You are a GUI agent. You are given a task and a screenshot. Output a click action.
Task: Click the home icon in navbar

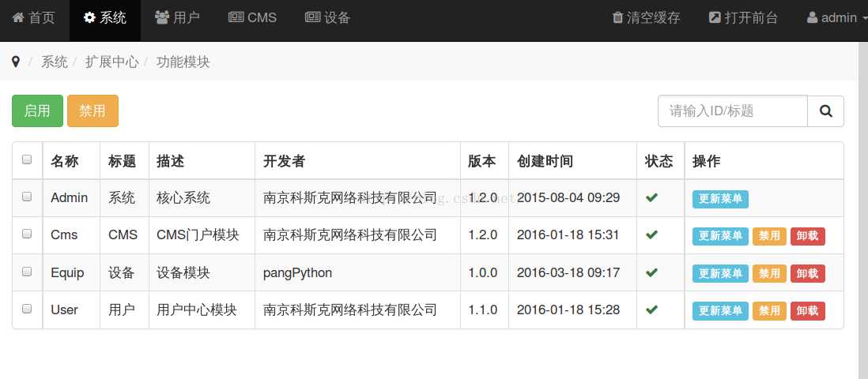pyautogui.click(x=18, y=17)
